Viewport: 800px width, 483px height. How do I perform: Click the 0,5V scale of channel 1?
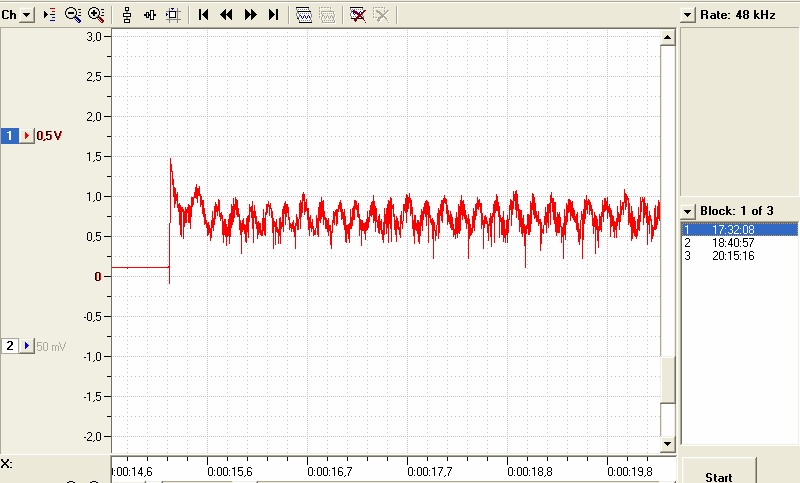click(x=49, y=136)
